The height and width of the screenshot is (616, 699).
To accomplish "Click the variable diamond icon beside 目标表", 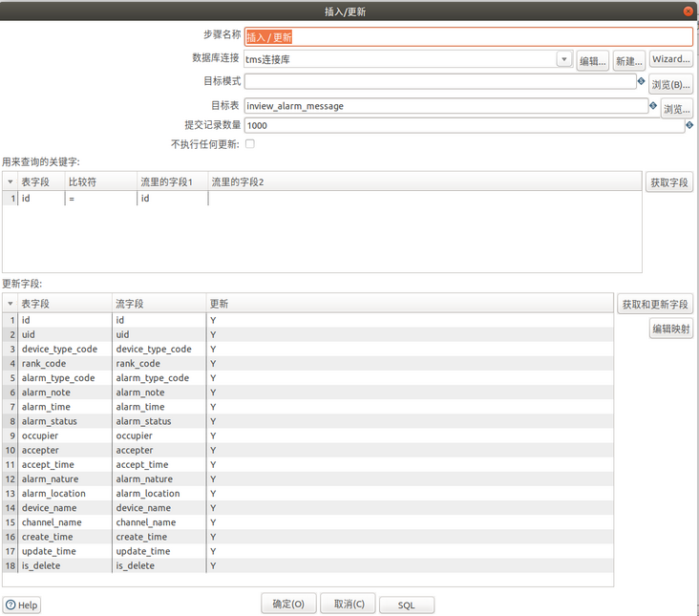I will [653, 106].
